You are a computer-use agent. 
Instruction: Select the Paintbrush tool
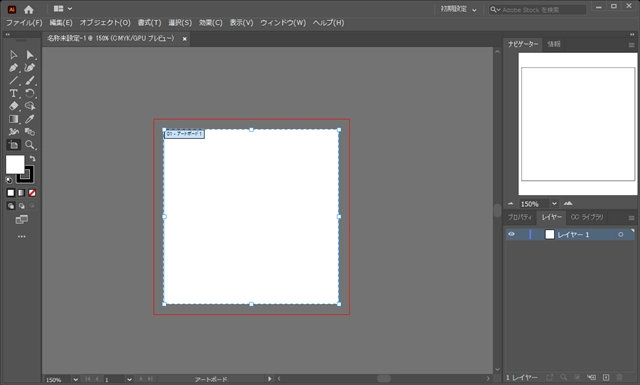point(29,80)
